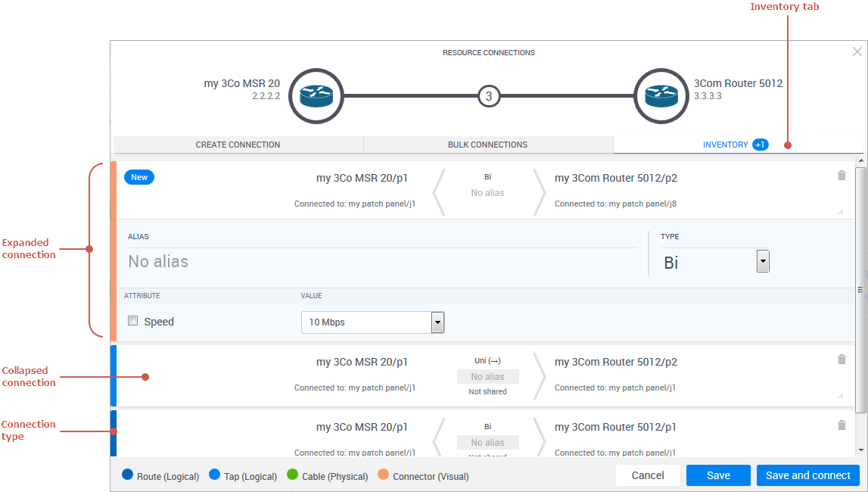Open the Type dropdown showing Bi
The width and height of the screenshot is (868, 492).
tap(763, 262)
